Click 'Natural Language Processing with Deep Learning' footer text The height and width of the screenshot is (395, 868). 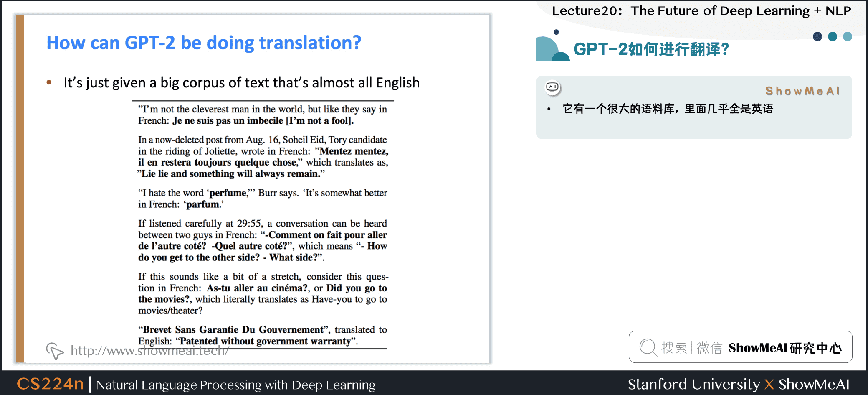pos(235,385)
